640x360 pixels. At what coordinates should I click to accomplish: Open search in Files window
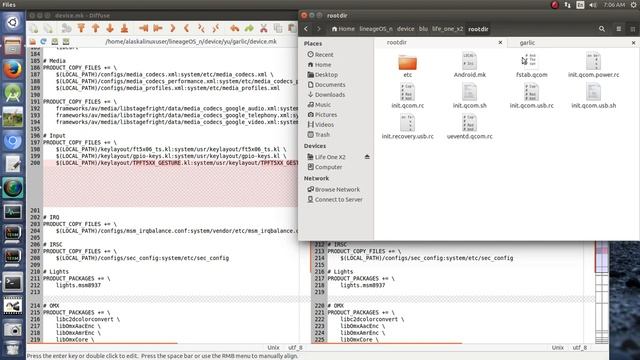click(x=602, y=29)
